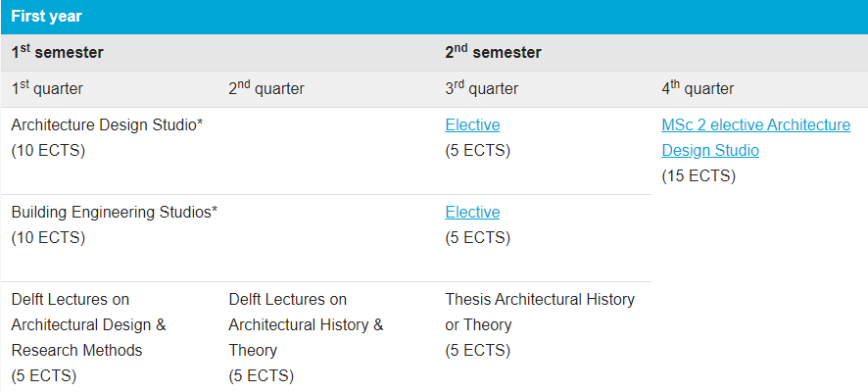The width and height of the screenshot is (868, 392).
Task: Click the Thesis Architectural History or Theory cell
Action: tap(540, 312)
